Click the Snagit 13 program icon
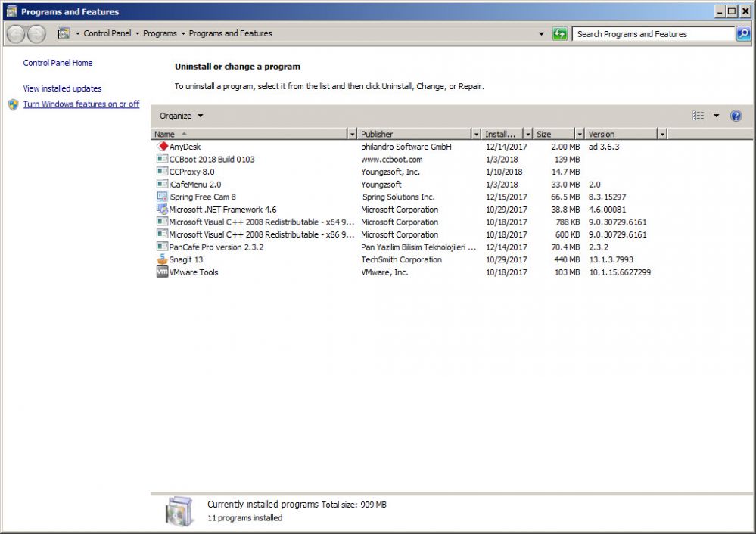This screenshot has height=534, width=756. (163, 259)
